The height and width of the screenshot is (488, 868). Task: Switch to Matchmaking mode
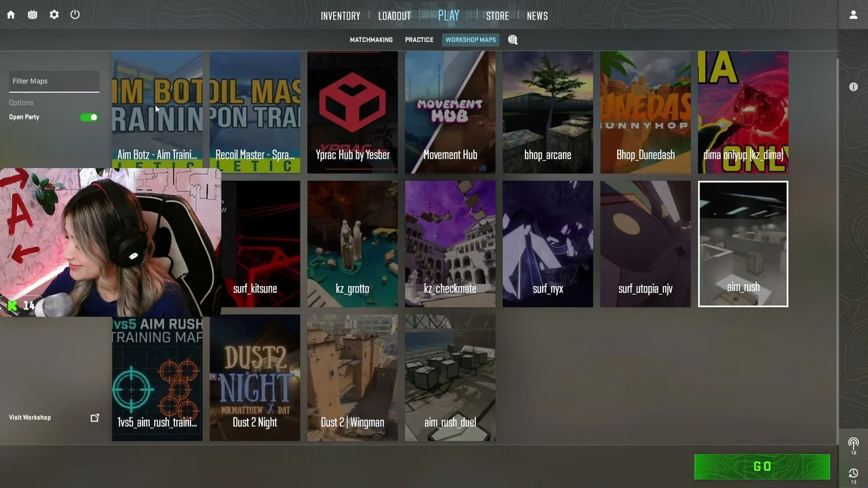[371, 40]
